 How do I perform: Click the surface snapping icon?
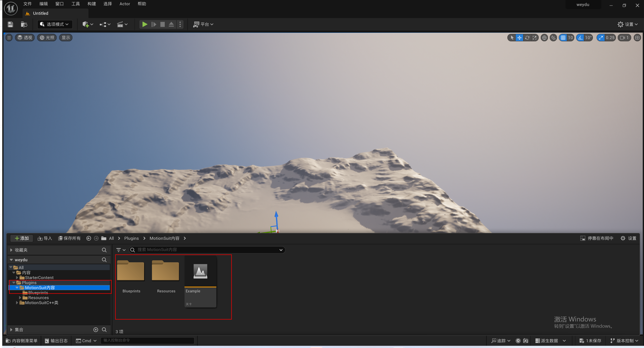[553, 38]
